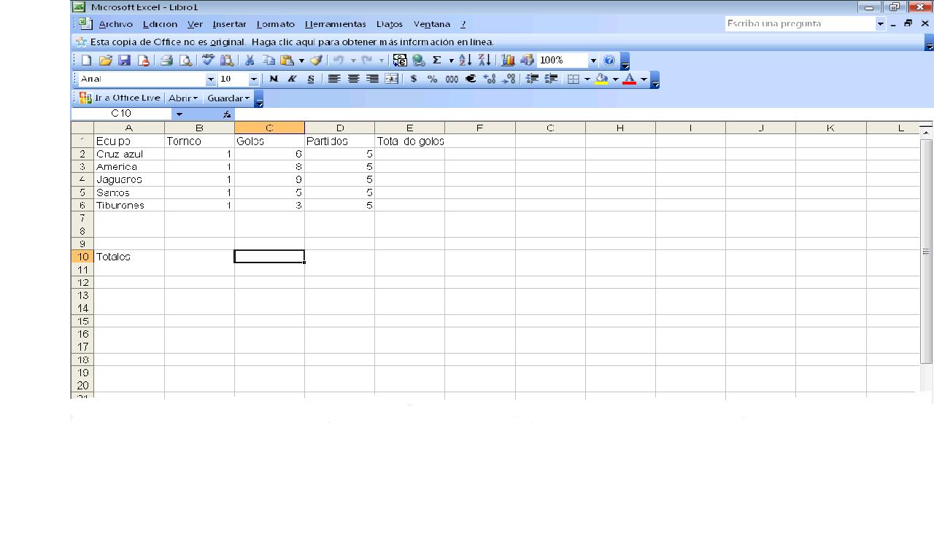Viewport: 934px width, 560px height.
Task: Click the Abrir button
Action: [179, 97]
